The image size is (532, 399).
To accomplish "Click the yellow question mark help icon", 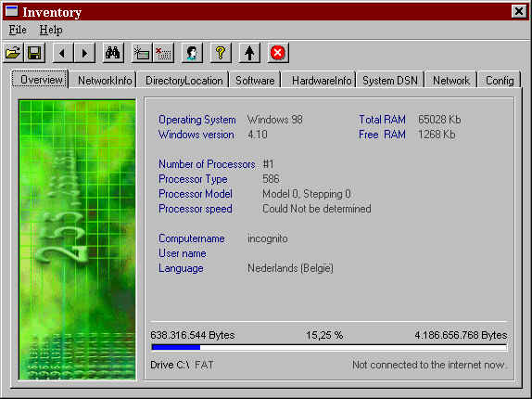I will coord(221,53).
